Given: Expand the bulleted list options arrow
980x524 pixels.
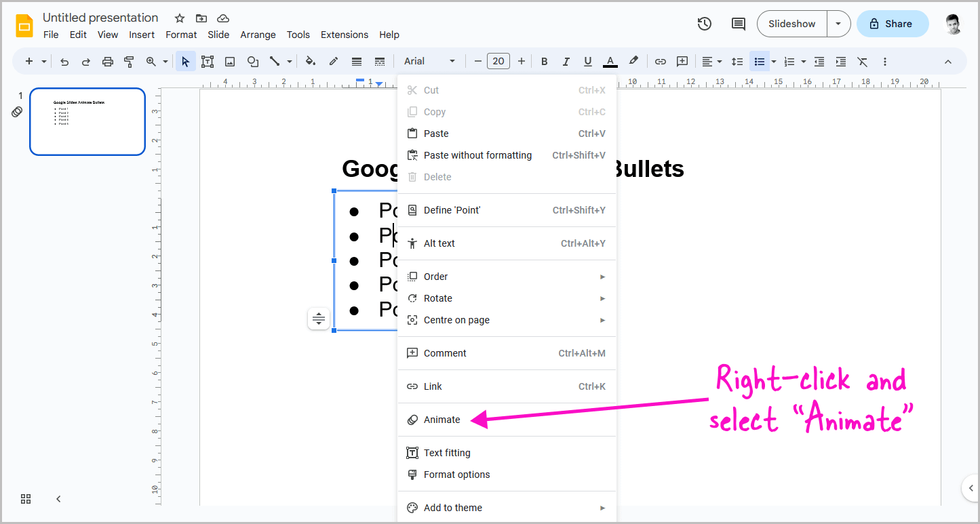Looking at the screenshot, I should (774, 62).
